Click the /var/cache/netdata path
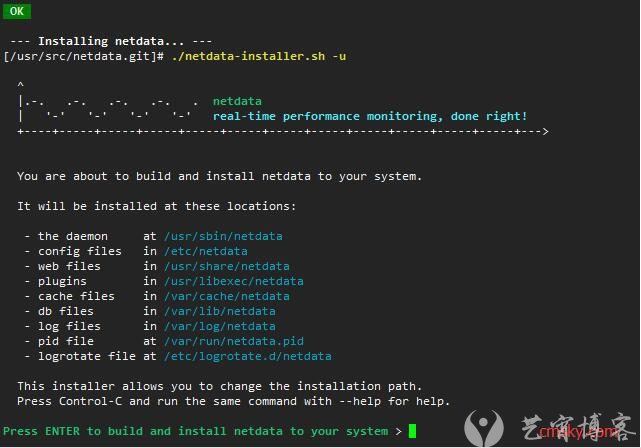The height and width of the screenshot is (448, 641). click(x=226, y=296)
